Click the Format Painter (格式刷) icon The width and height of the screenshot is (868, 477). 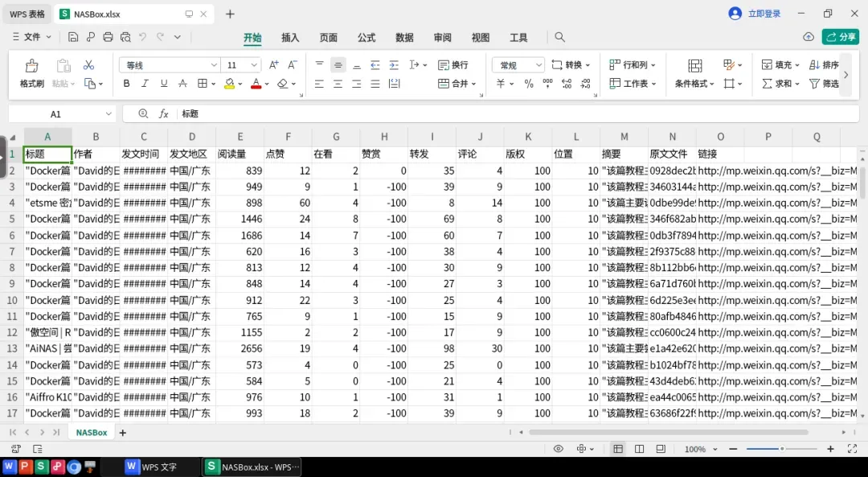coord(31,65)
